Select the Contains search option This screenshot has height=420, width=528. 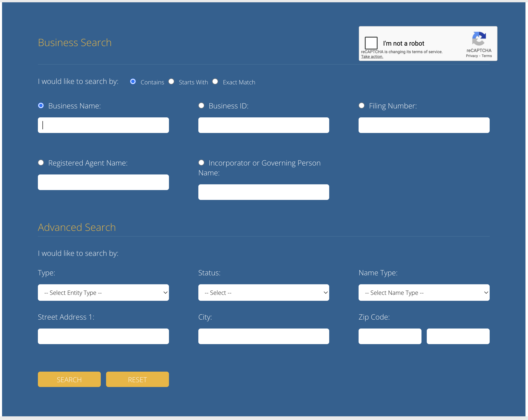[133, 81]
